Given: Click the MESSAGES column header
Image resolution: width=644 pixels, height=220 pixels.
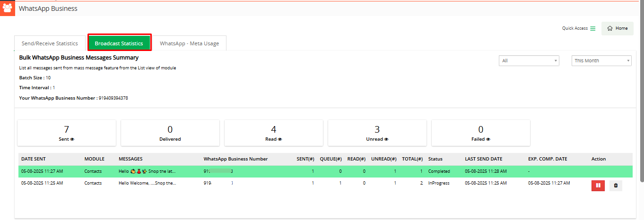Looking at the screenshot, I should 131,159.
